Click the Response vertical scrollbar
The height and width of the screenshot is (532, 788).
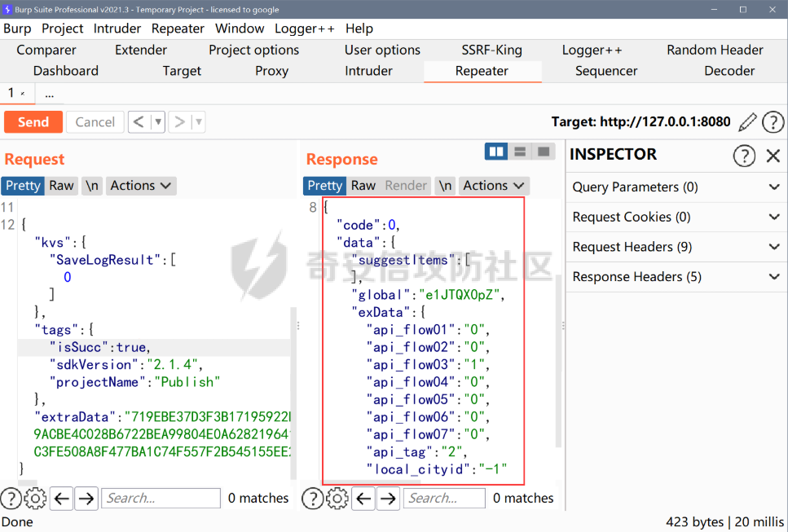558,360
